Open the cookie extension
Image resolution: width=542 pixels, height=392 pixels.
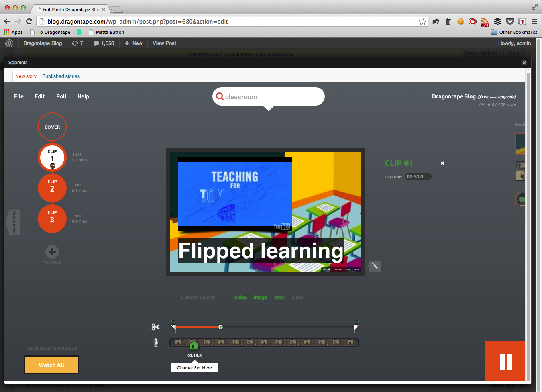460,22
